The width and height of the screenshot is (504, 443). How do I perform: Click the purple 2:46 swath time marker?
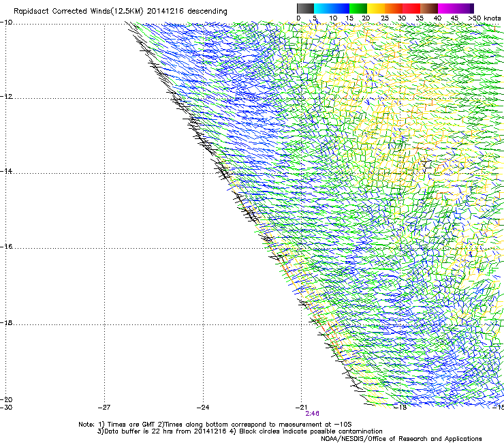[313, 414]
